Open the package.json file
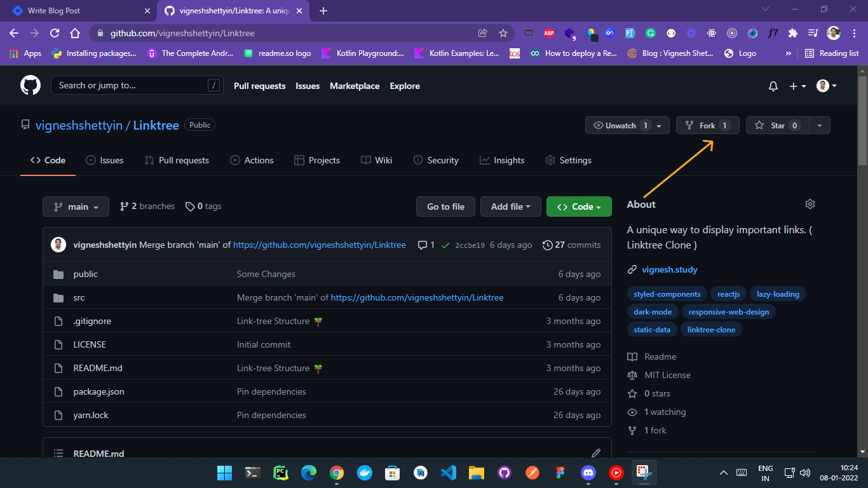This screenshot has width=868, height=488. [x=98, y=391]
